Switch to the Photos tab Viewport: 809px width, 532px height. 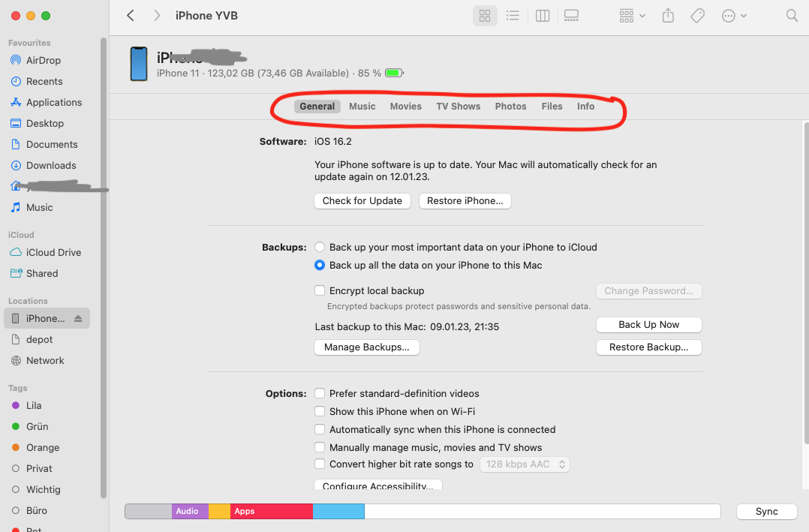(511, 107)
